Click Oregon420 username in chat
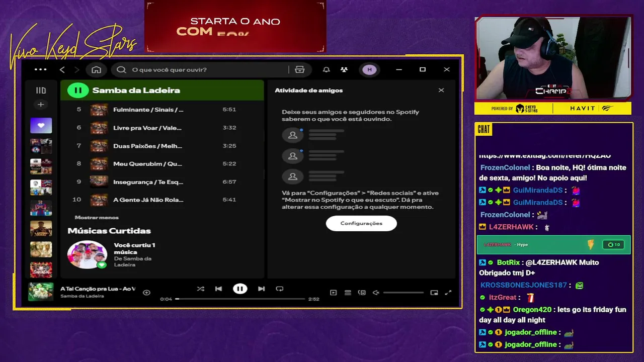The width and height of the screenshot is (644, 362). (532, 310)
